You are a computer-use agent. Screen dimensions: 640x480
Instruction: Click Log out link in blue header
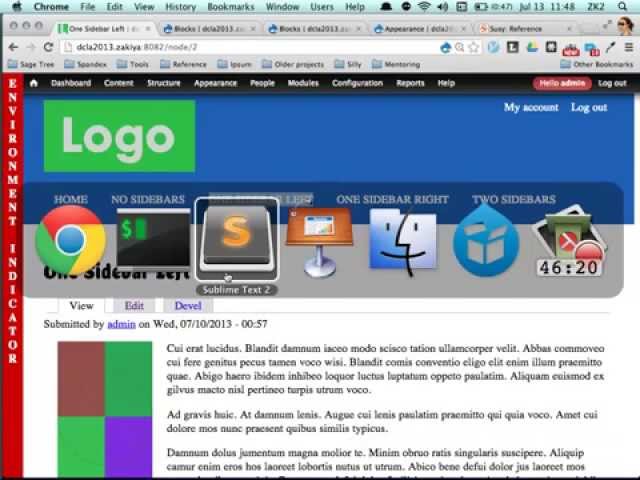pyautogui.click(x=589, y=107)
